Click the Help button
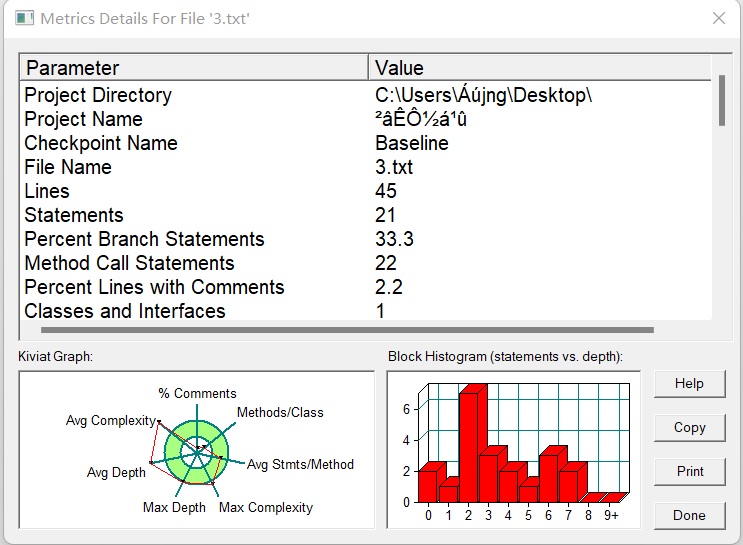 tap(689, 383)
